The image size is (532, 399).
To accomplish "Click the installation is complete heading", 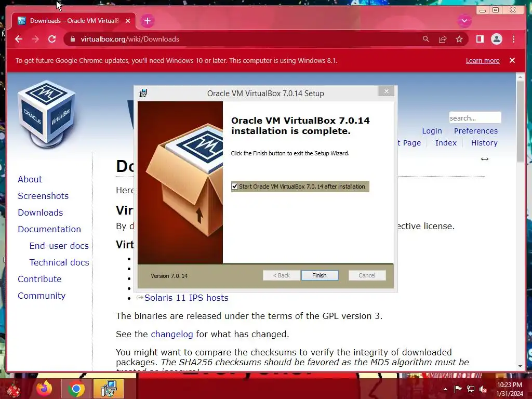I will pos(300,126).
